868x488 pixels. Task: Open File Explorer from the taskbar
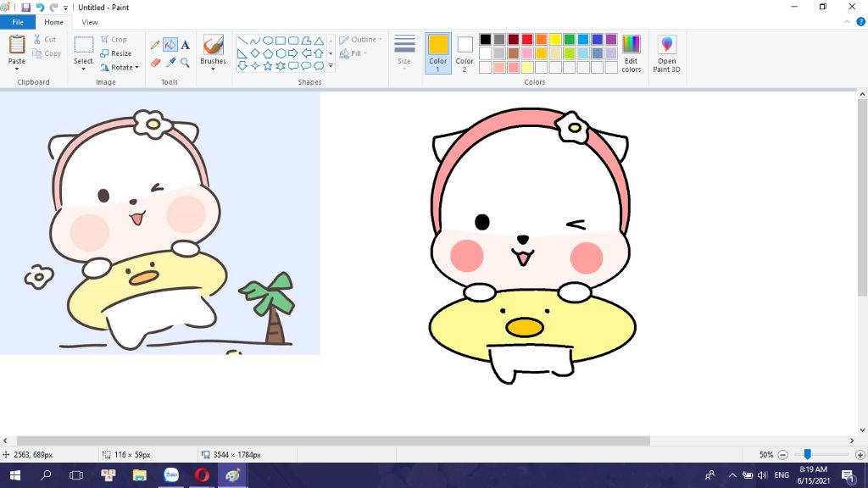pos(140,475)
